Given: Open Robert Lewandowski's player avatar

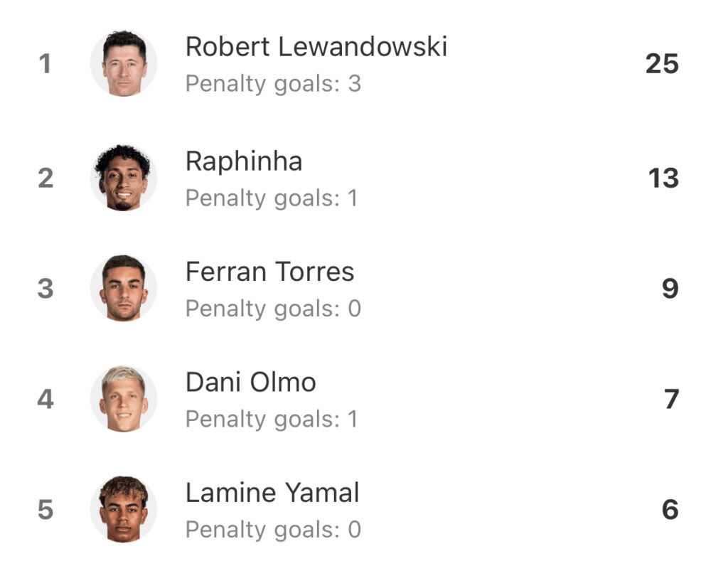Looking at the screenshot, I should [124, 63].
